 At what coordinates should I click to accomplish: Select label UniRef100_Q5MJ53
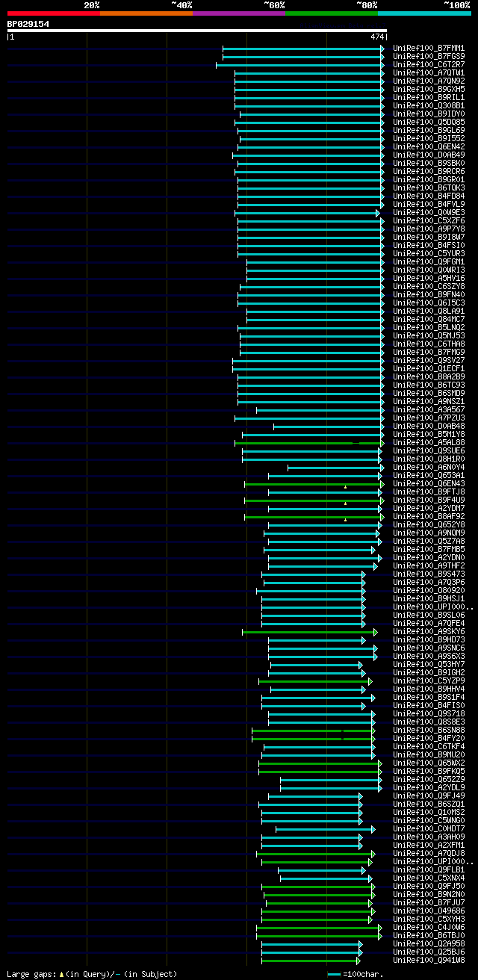tap(429, 335)
